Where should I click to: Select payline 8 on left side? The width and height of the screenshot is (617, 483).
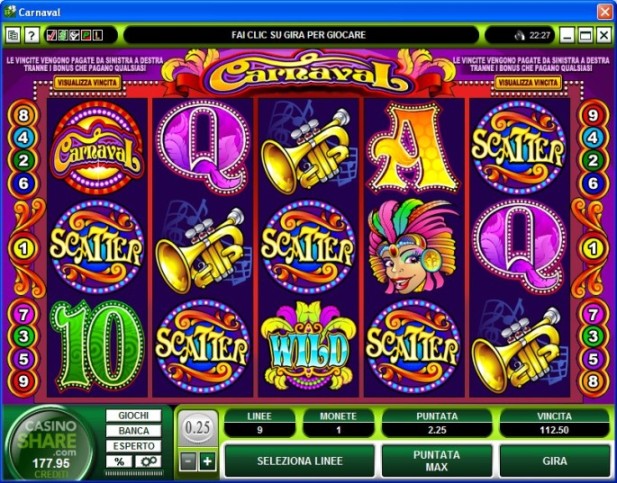[23, 115]
